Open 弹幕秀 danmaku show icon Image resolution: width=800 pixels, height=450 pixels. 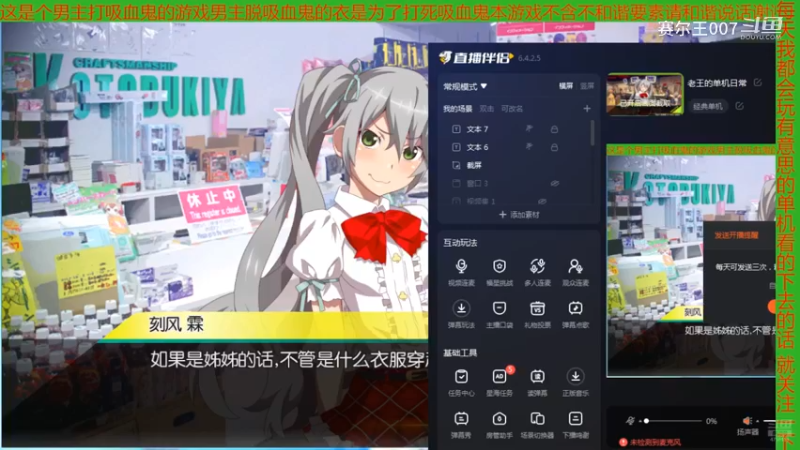pos(461,425)
